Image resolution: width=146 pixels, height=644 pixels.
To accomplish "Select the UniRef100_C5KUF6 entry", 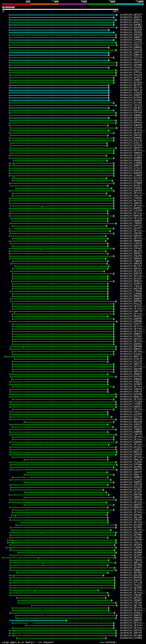I will (131, 223).
